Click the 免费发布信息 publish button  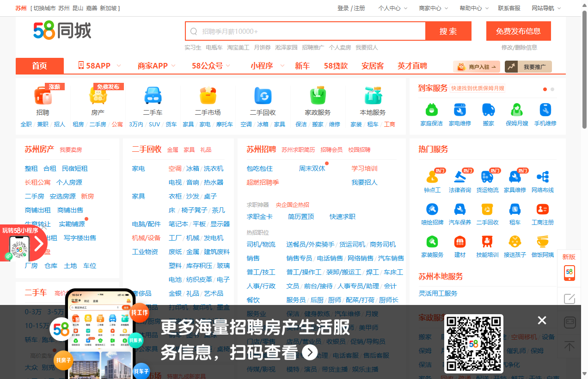(x=518, y=31)
